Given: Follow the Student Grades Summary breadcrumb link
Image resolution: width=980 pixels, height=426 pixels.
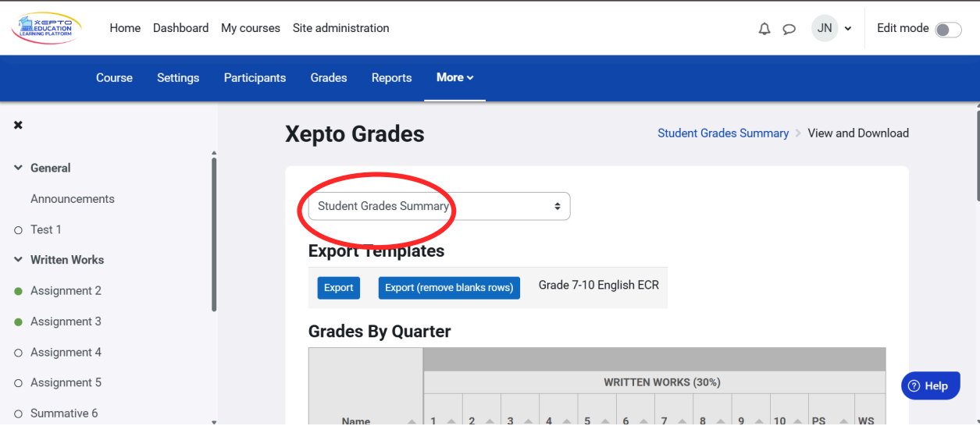Looking at the screenshot, I should point(723,133).
